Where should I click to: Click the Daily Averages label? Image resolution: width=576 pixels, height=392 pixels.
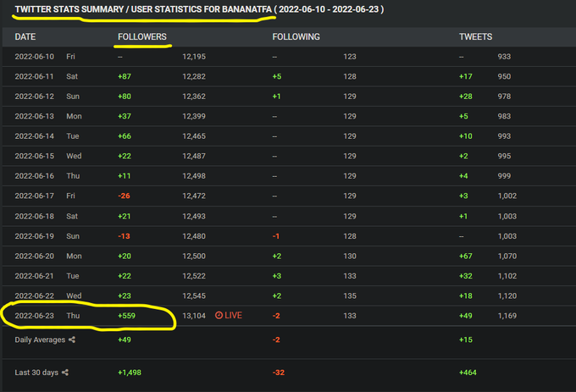coord(40,340)
